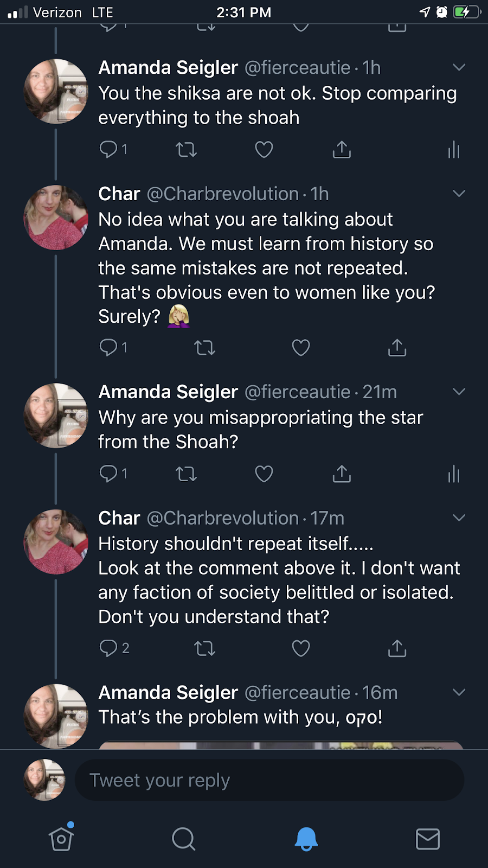Go to the Home tab

pyautogui.click(x=61, y=839)
